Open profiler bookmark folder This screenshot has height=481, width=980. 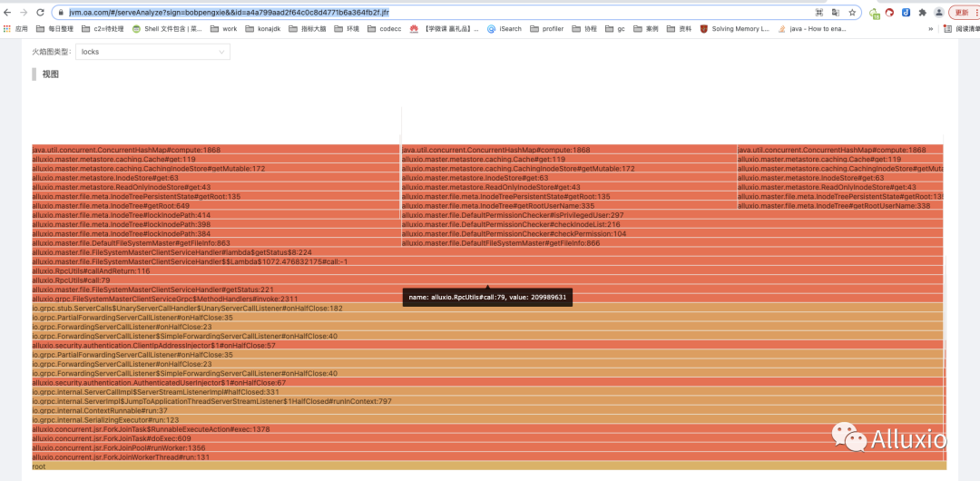[547, 29]
